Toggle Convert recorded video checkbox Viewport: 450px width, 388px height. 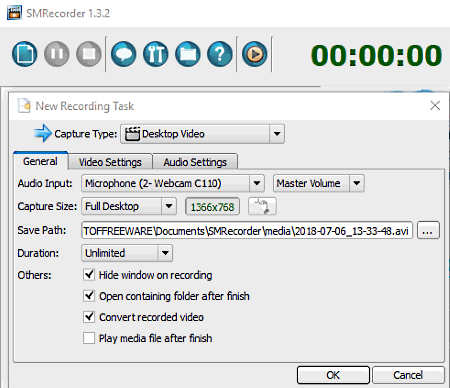click(x=89, y=317)
